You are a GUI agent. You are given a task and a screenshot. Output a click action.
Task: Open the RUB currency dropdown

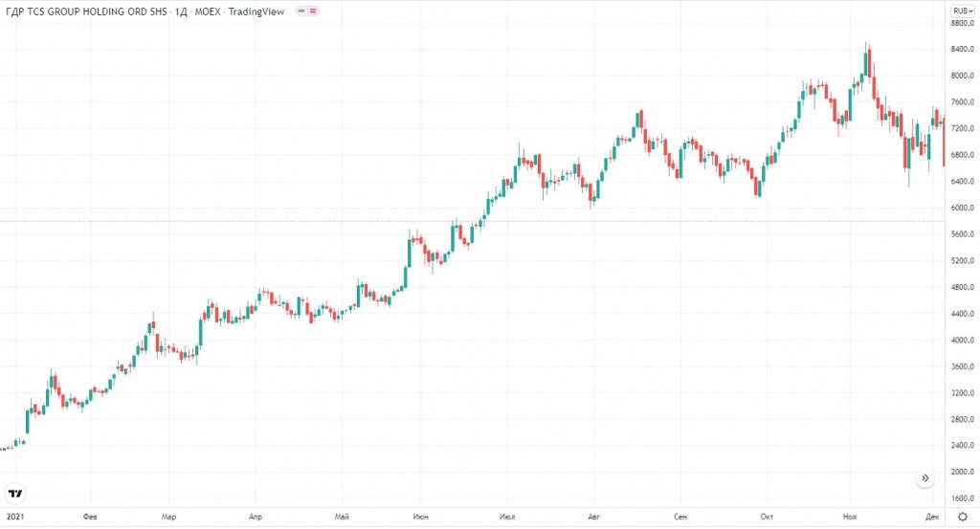coord(961,11)
